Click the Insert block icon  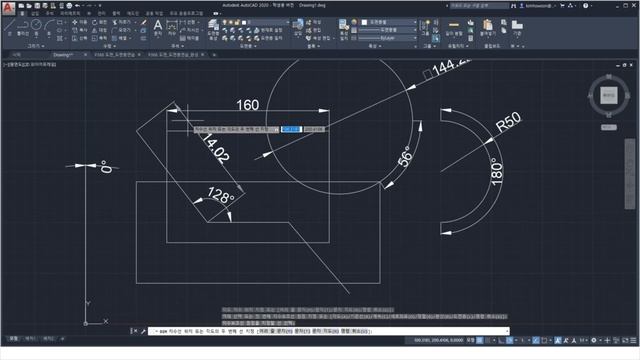298,27
